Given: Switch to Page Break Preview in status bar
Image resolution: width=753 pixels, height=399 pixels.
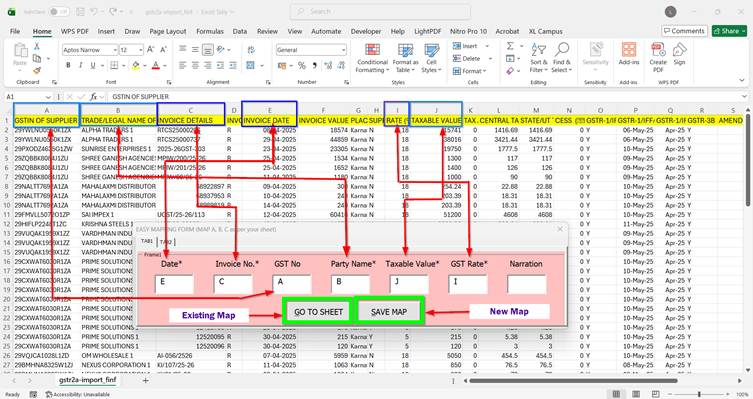Looking at the screenshot, I should (x=656, y=394).
